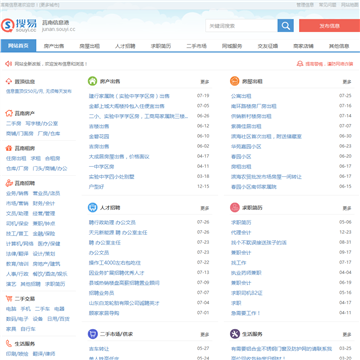Open 更多 for the 求职简历 section
360x360 pixels.
click(347, 208)
